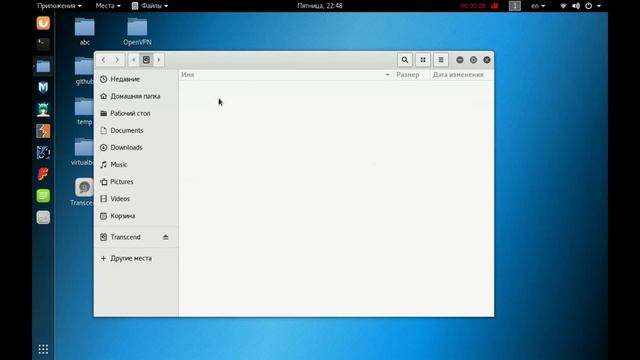
Task: Click the path bar right scroll arrow
Action: pos(159,60)
